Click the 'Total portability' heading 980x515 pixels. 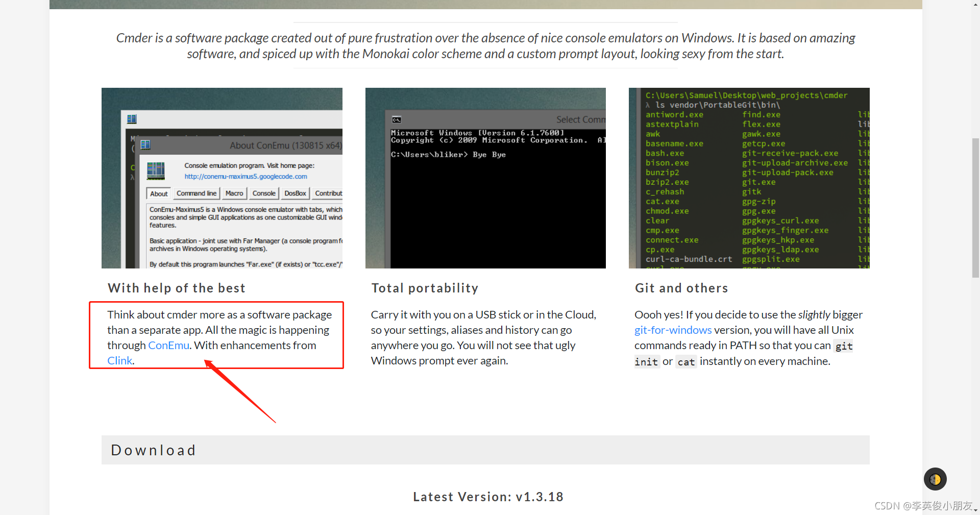425,288
